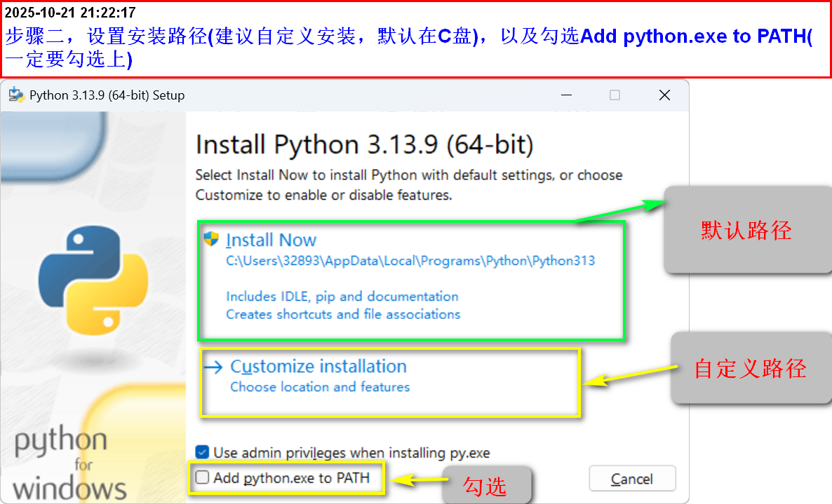Image resolution: width=832 pixels, height=504 pixels.
Task: Close the Python Setup window
Action: [x=664, y=95]
